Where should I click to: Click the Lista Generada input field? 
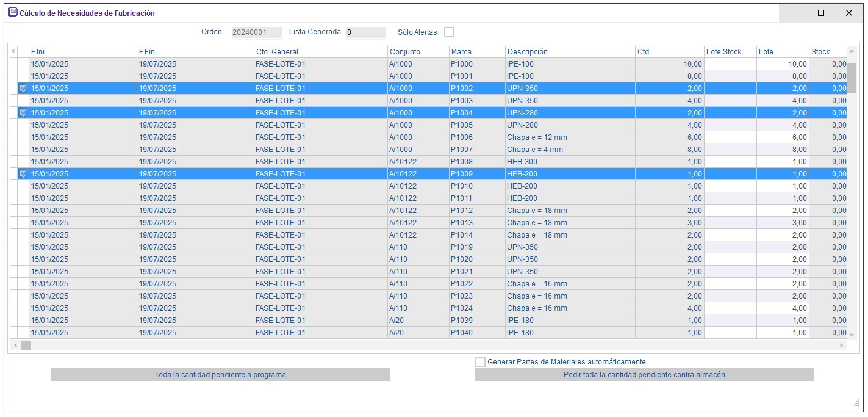[365, 32]
